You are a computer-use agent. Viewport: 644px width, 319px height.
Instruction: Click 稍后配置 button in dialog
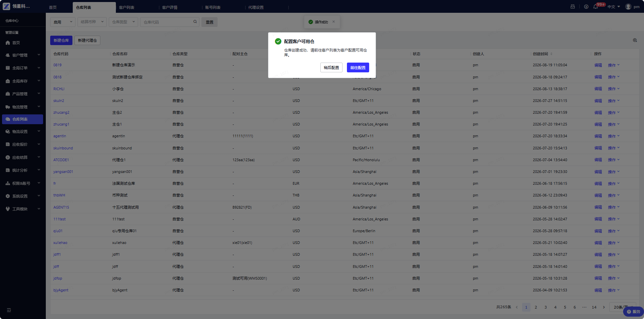331,68
